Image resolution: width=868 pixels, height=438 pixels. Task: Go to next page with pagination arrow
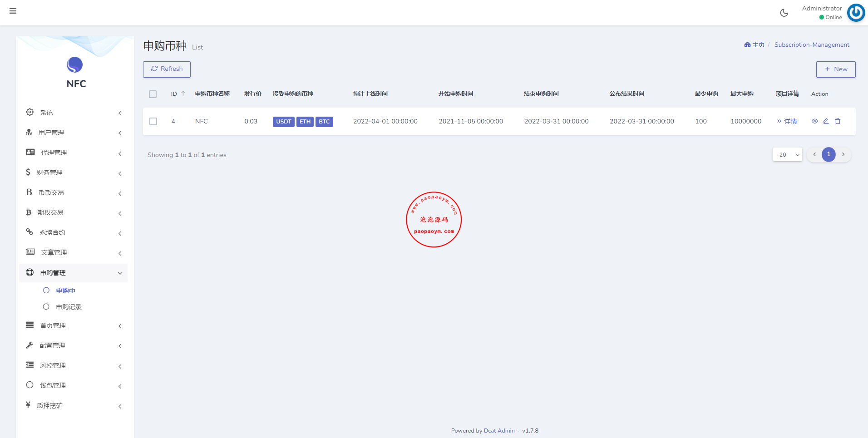(843, 155)
